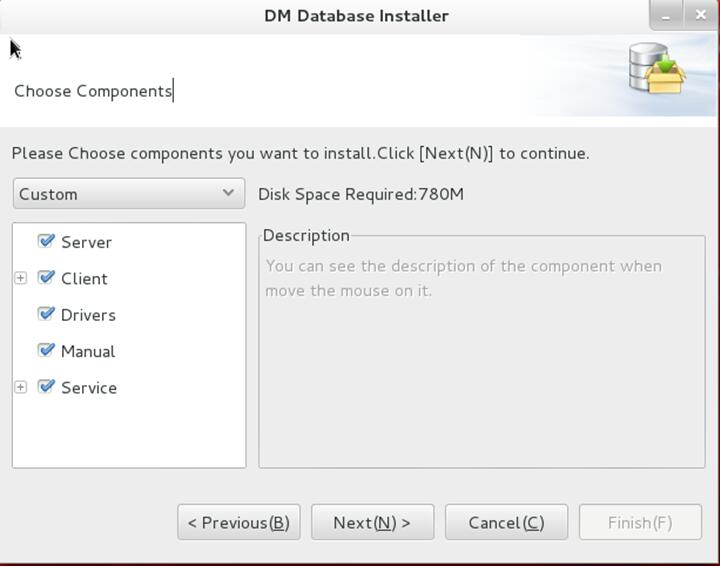This screenshot has width=720, height=567.
Task: Cancel the installation via Cancel(C)
Action: (x=506, y=522)
